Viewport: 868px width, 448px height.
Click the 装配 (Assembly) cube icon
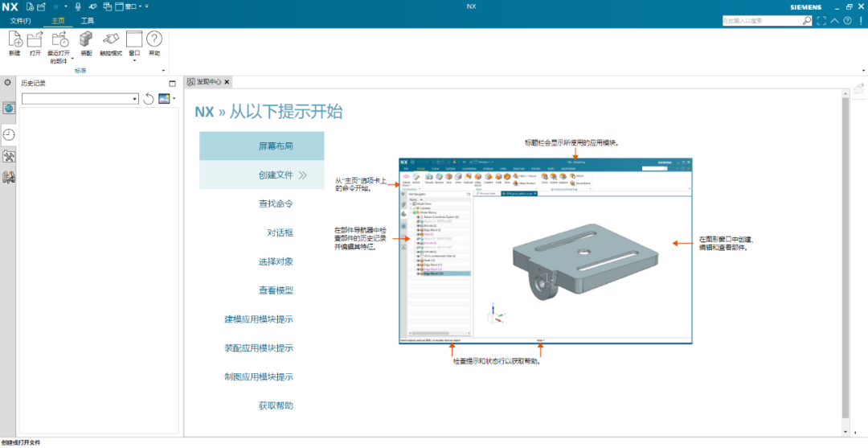86,39
